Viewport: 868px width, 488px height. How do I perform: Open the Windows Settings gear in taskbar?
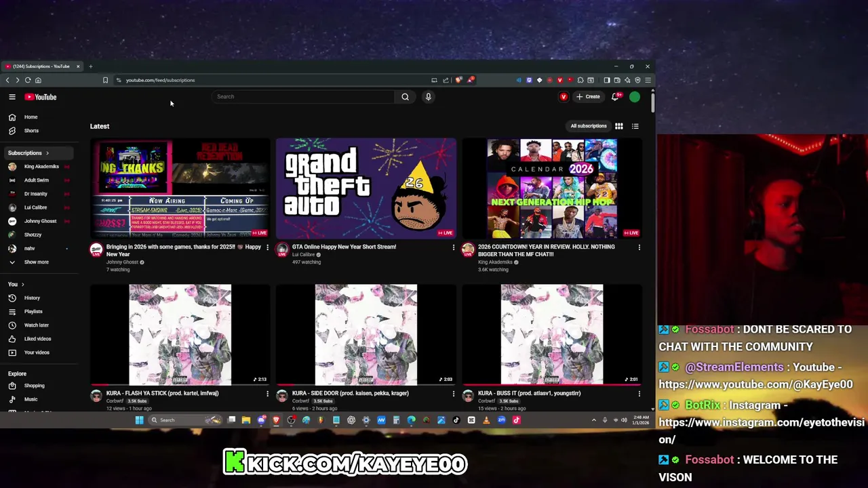click(366, 420)
